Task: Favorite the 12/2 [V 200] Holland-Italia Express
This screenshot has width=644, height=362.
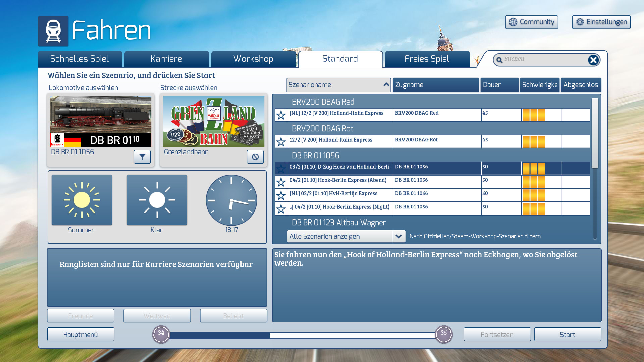Action: point(281,142)
